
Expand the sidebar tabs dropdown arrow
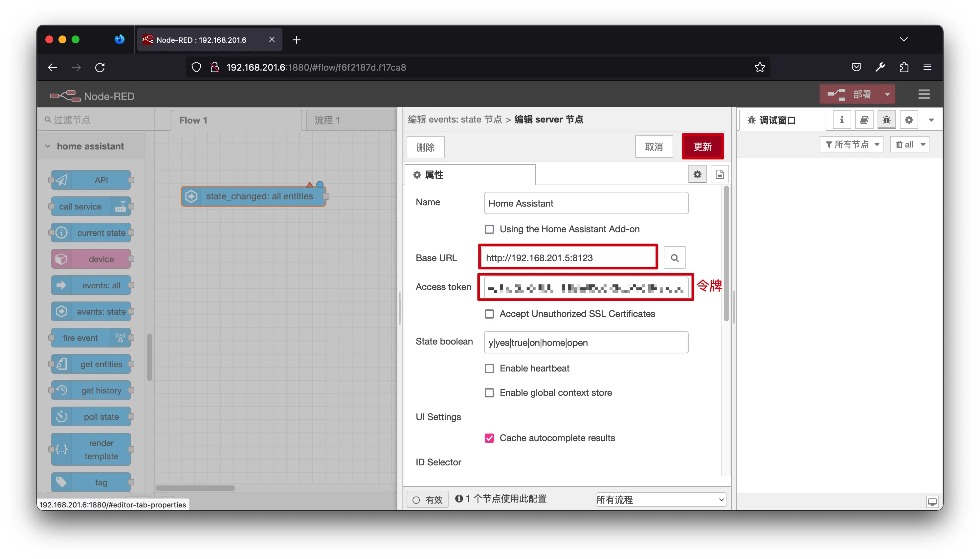tap(931, 120)
